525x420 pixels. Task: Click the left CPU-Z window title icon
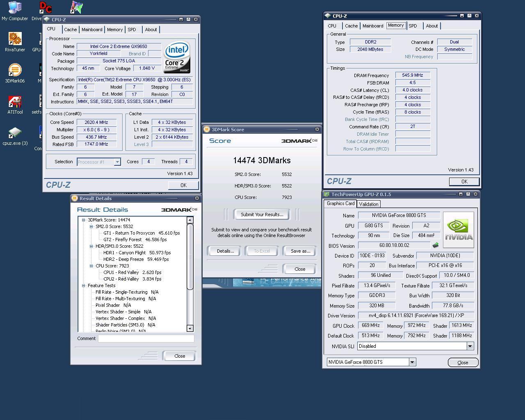(x=47, y=19)
